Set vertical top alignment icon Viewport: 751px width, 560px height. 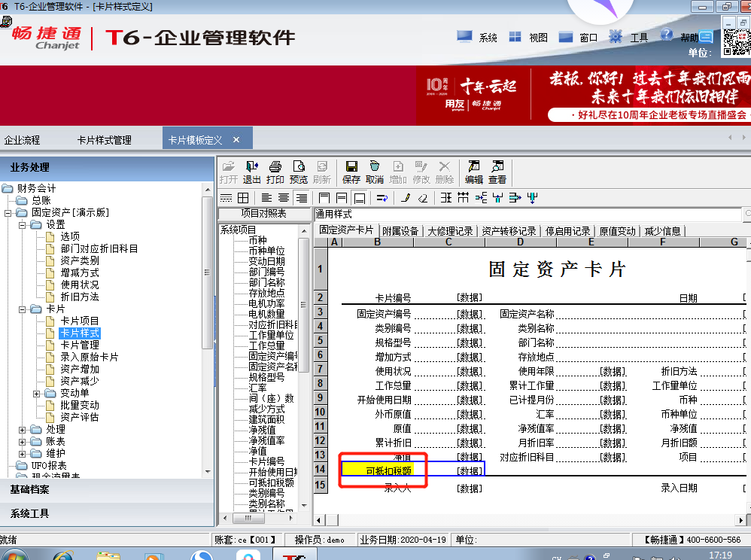coord(324,198)
